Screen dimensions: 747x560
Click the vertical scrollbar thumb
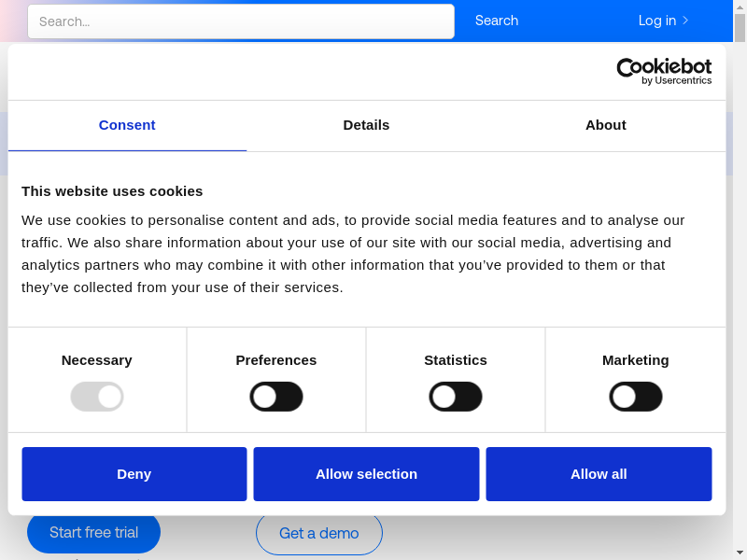[740, 28]
